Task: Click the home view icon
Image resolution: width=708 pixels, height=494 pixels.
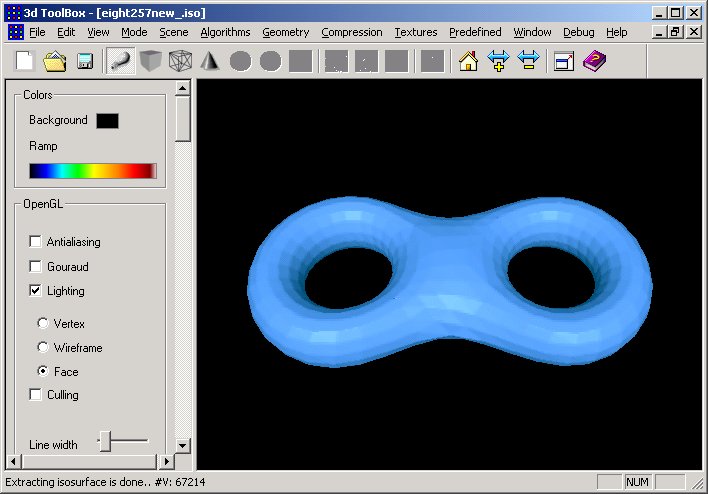Action: pyautogui.click(x=468, y=61)
